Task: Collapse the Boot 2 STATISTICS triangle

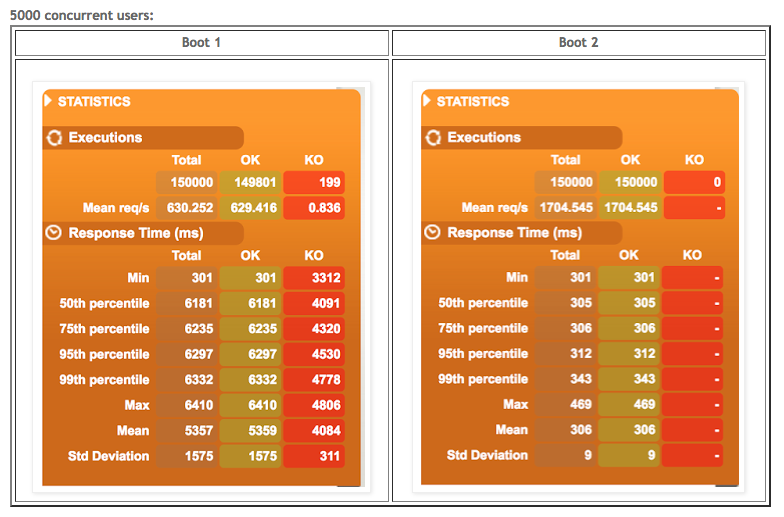Action: pyautogui.click(x=426, y=101)
